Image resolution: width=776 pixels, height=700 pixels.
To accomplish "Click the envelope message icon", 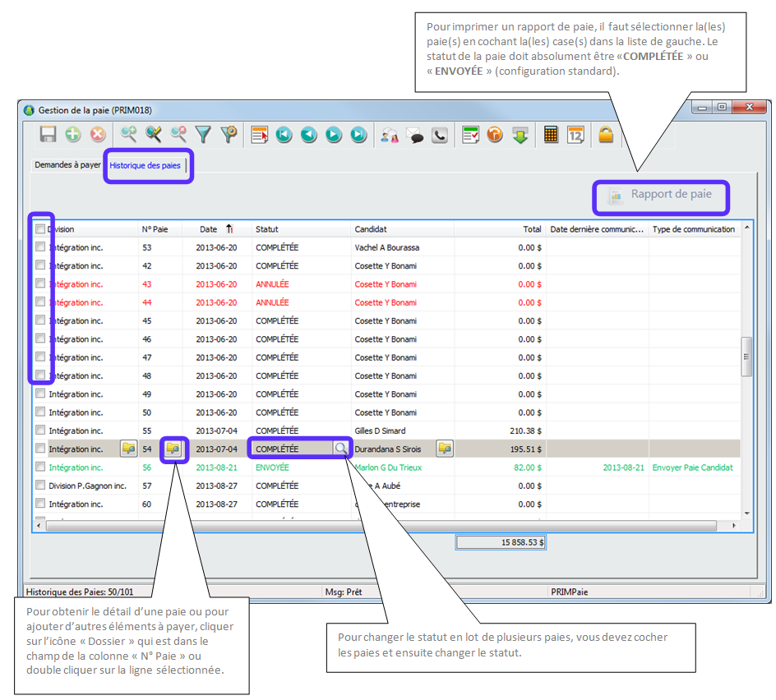I will tap(415, 136).
